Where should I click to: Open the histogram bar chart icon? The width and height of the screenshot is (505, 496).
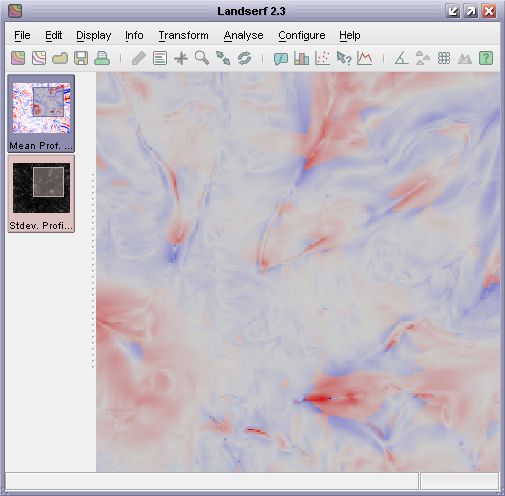(x=301, y=58)
